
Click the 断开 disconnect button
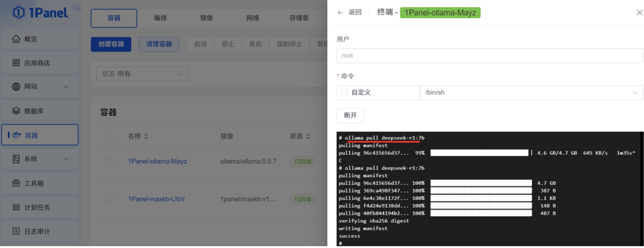click(x=350, y=116)
